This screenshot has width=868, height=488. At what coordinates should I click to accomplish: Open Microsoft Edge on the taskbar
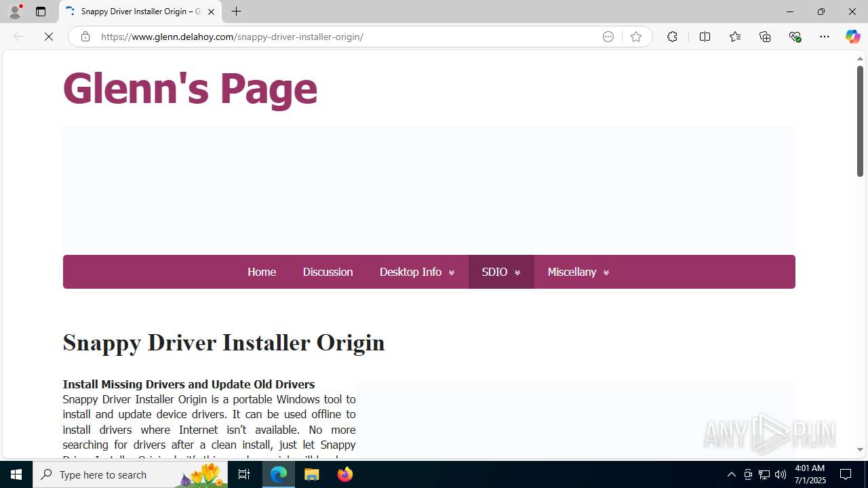279,474
